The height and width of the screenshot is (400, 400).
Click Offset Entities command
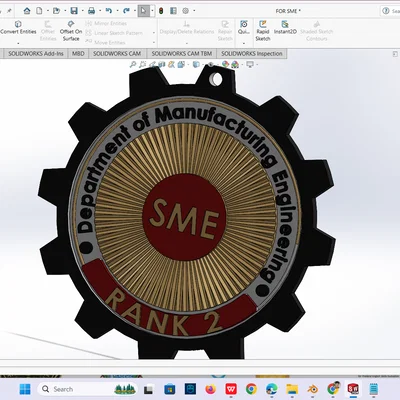pyautogui.click(x=48, y=31)
